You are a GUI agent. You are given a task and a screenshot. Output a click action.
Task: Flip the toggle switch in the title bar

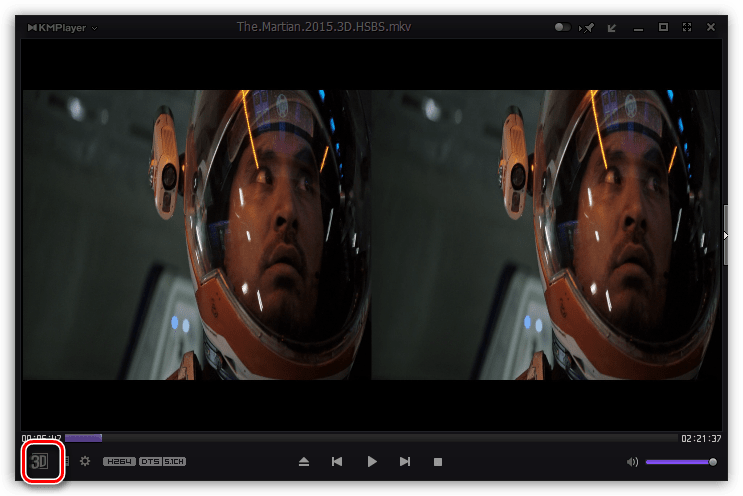562,27
